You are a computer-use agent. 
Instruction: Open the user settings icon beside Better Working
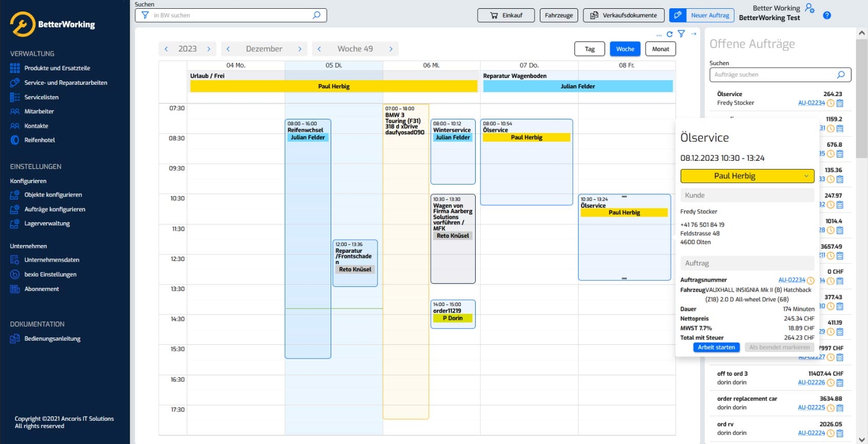tap(810, 8)
